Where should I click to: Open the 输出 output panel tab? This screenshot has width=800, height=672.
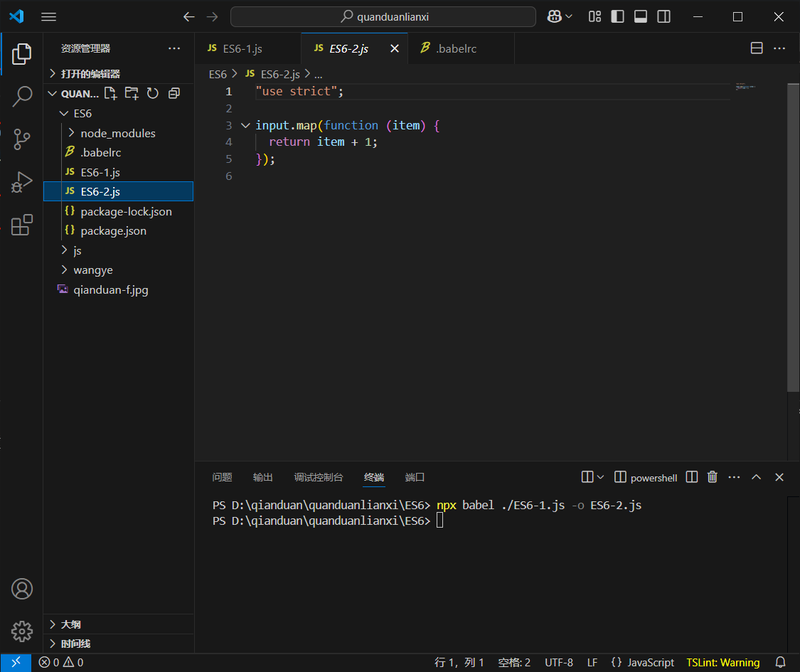(x=262, y=477)
